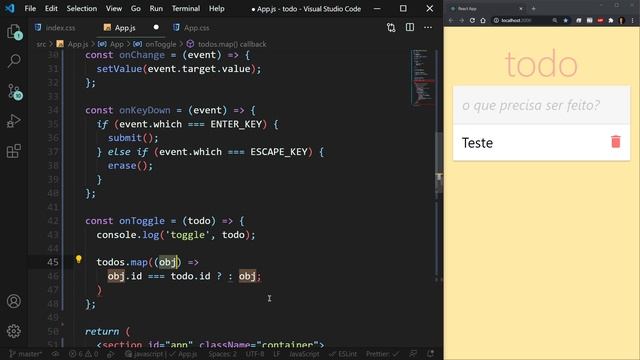
Task: Click the VS Code logo icon
Action: tap(10, 8)
